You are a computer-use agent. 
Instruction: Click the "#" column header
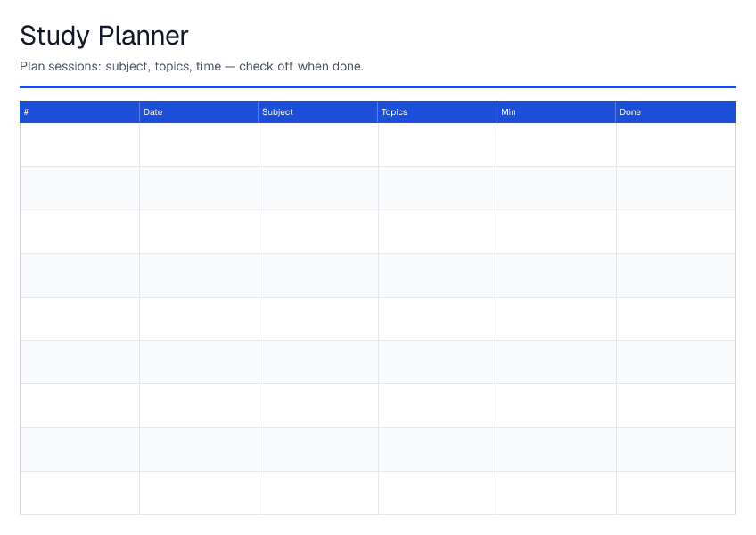[x=79, y=112]
